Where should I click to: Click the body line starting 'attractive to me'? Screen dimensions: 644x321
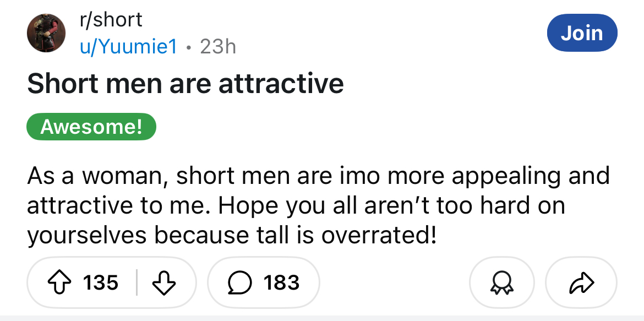(296, 205)
